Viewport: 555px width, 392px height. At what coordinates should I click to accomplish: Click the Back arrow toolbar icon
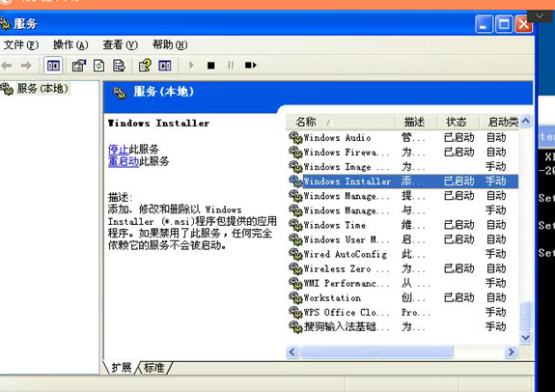pos(7,66)
